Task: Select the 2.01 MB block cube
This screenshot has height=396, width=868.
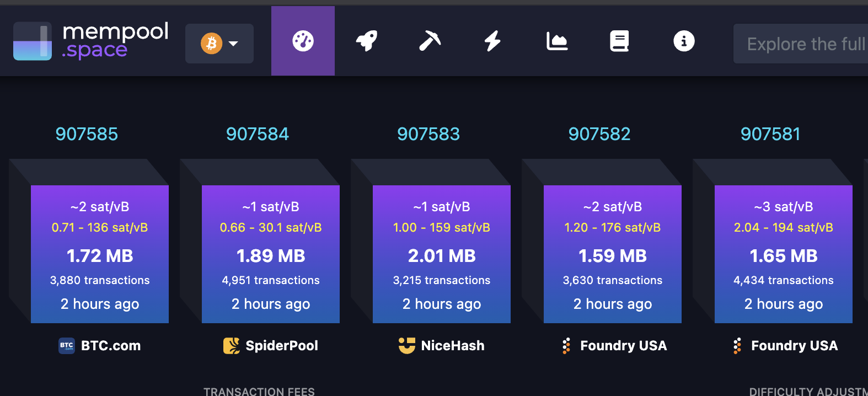Action: pyautogui.click(x=442, y=254)
